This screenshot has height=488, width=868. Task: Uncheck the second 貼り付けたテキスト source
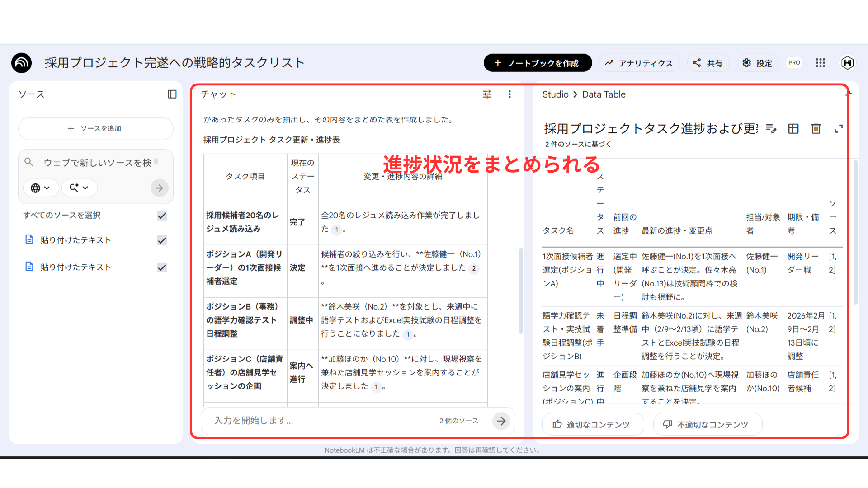(162, 267)
